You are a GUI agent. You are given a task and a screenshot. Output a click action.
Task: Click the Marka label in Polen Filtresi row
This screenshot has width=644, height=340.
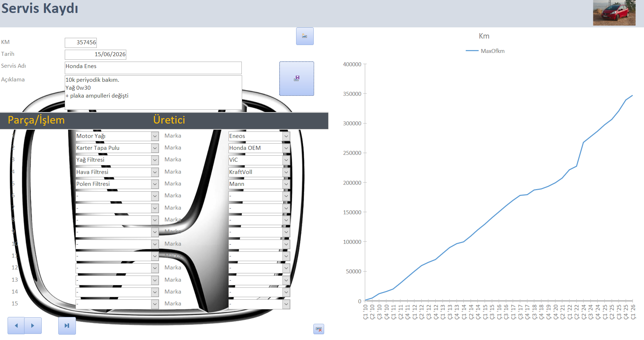[173, 184]
